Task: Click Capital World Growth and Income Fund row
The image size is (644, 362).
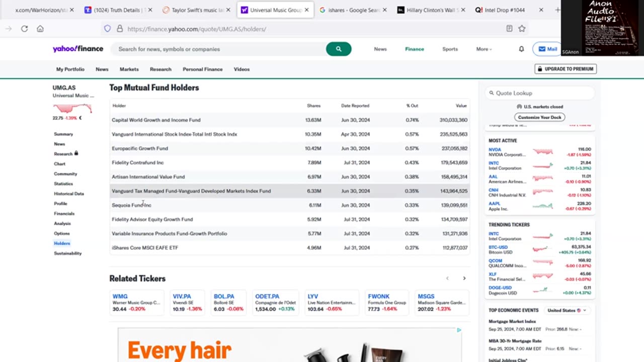Action: click(x=289, y=120)
